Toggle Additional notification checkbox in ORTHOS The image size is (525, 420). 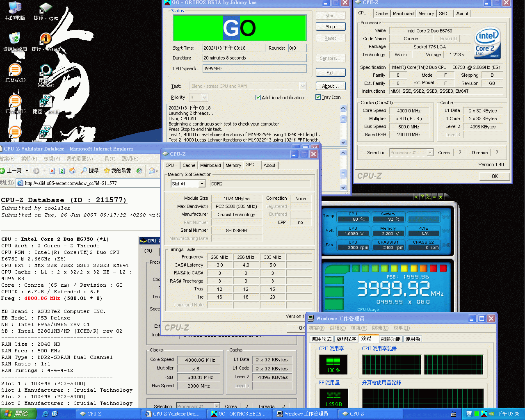(258, 98)
